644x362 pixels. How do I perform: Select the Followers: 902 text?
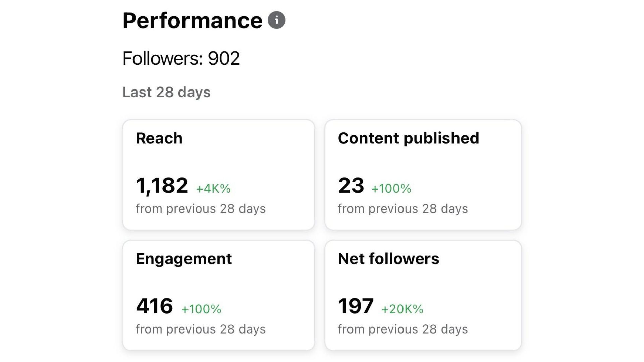(x=181, y=58)
